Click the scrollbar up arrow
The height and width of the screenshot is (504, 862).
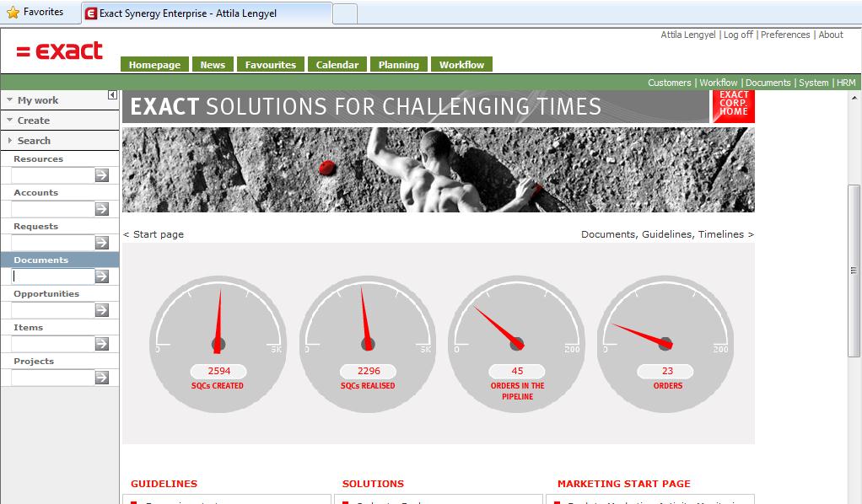coord(854,98)
